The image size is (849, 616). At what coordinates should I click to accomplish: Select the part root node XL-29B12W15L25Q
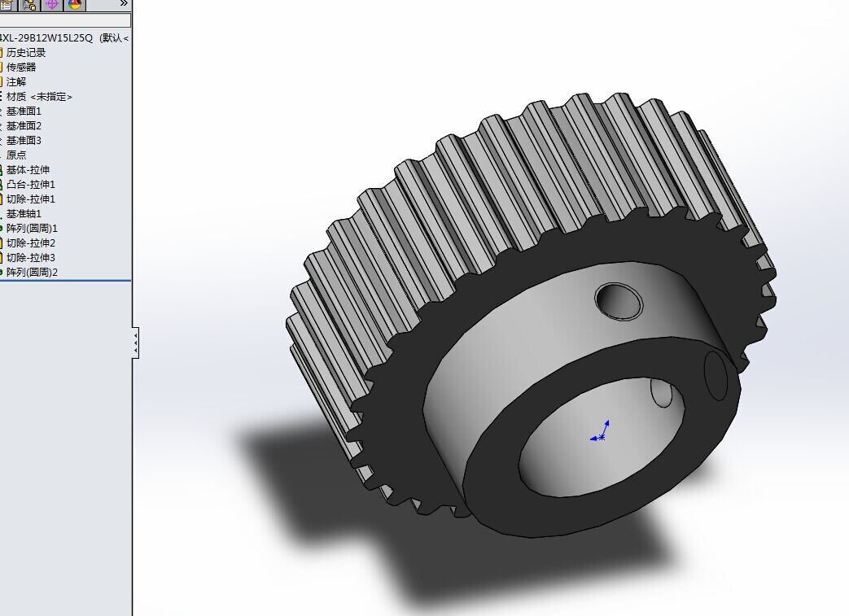(63, 38)
